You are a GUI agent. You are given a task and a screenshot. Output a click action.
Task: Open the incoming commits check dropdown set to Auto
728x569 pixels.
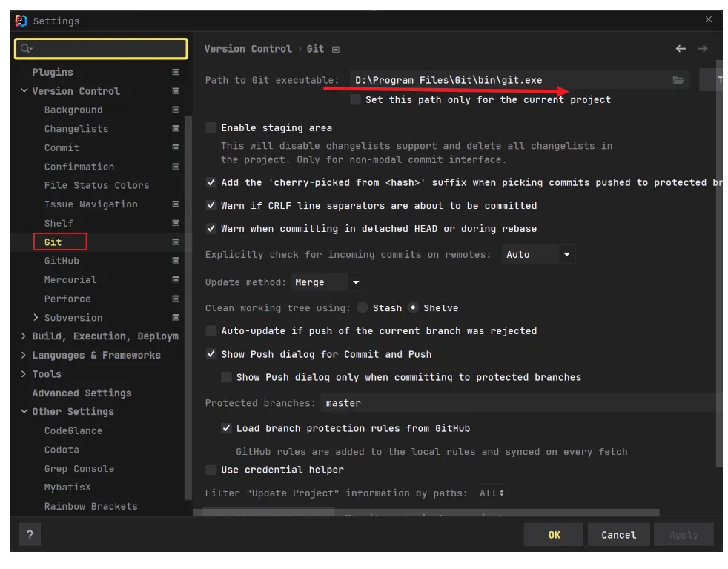(x=538, y=254)
